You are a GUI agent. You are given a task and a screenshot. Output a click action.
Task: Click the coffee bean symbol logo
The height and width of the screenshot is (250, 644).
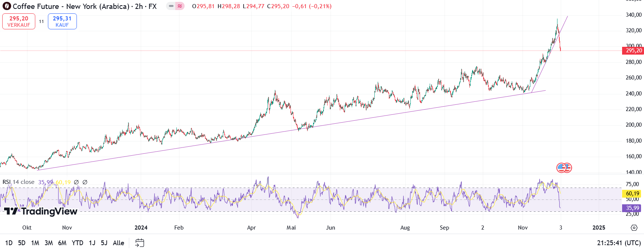click(7, 6)
